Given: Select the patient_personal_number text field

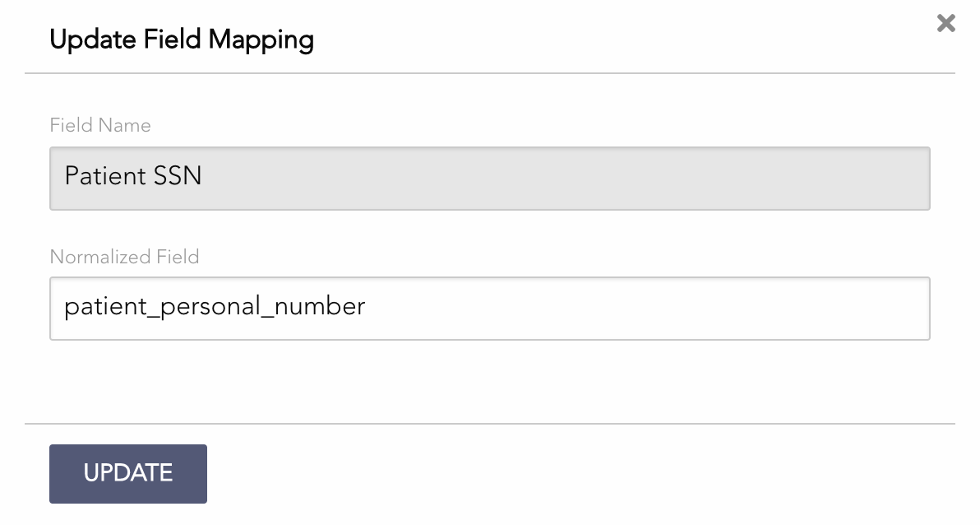Looking at the screenshot, I should [489, 309].
